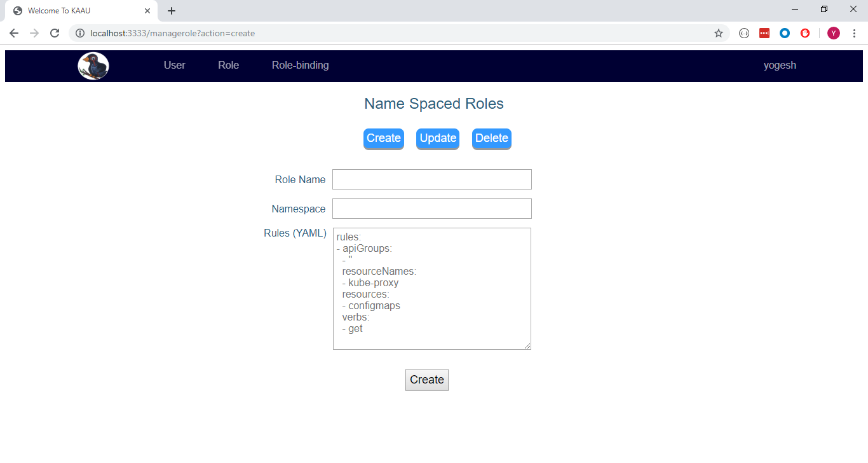Go back using browser back arrow
Image resolution: width=868 pixels, height=463 pixels.
click(14, 33)
